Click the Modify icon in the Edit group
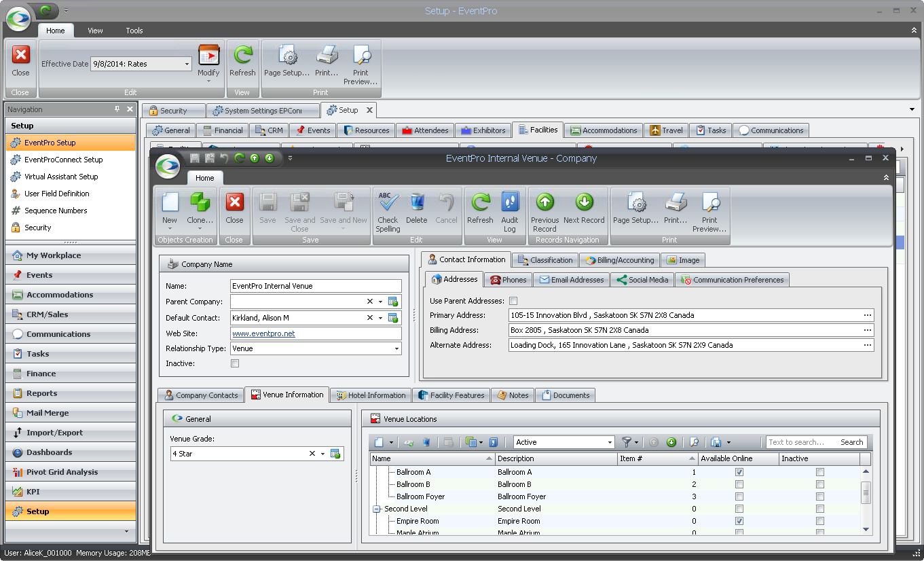924x561 pixels. tap(208, 55)
